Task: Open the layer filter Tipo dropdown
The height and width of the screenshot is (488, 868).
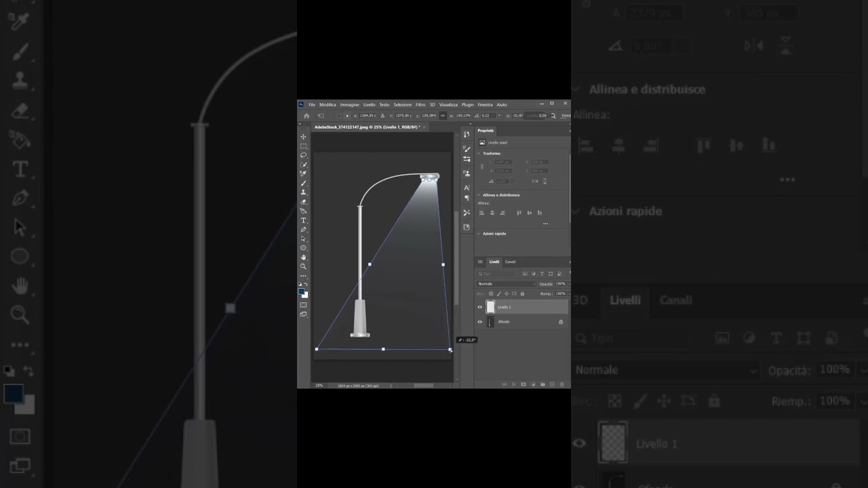Action: pyautogui.click(x=496, y=274)
